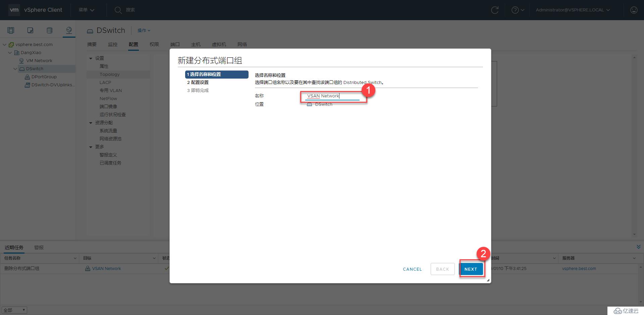Select wizard step 1 选择名称和位置

click(217, 74)
